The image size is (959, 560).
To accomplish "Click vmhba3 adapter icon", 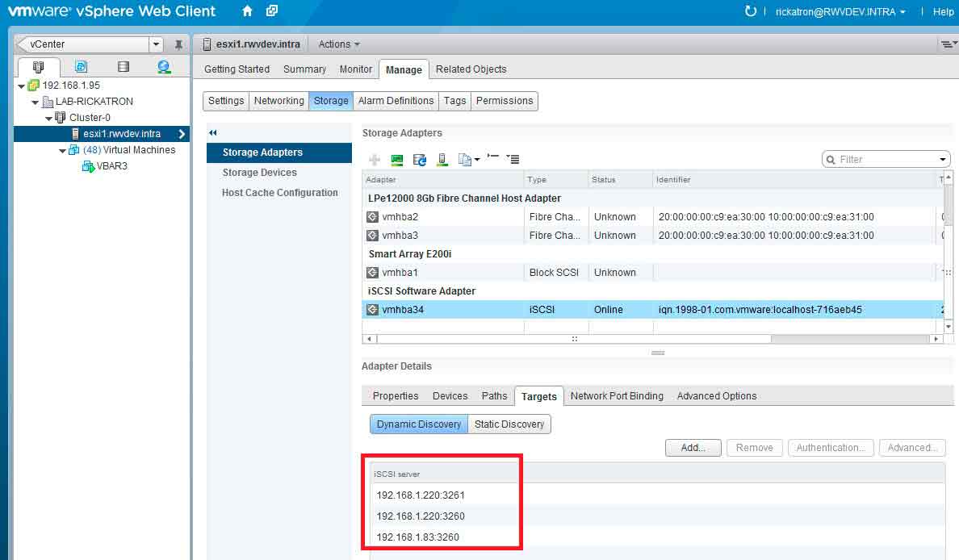I will (x=372, y=236).
